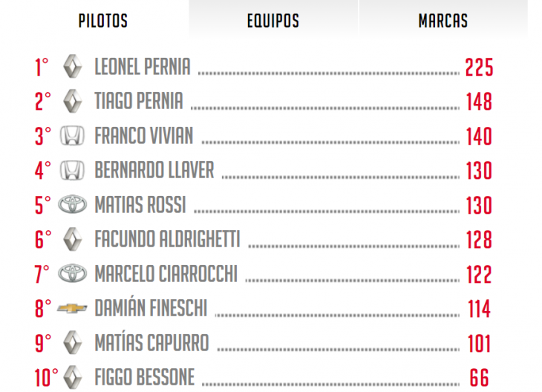Click the 3° position number
The image size is (542, 392).
coord(43,136)
